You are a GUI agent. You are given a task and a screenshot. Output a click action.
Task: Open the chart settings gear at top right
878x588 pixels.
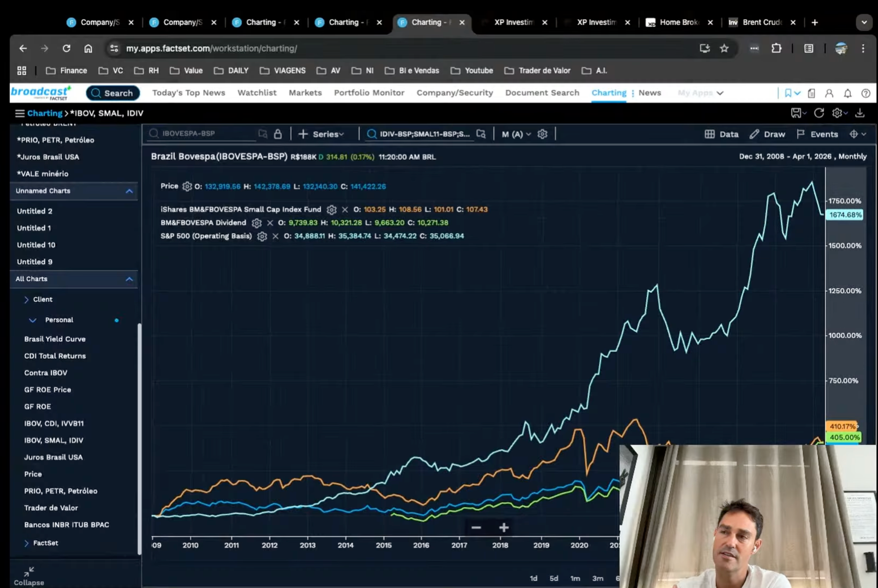pos(837,113)
